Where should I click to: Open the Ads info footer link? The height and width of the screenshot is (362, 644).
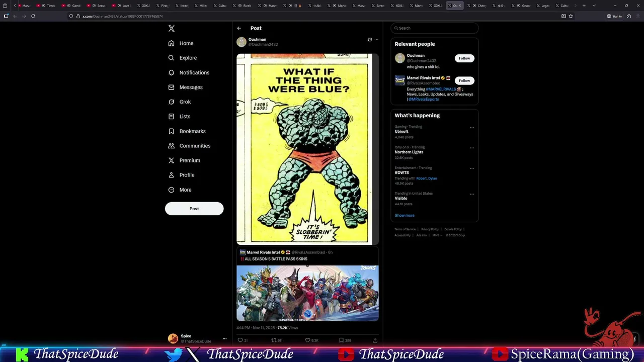point(422,235)
